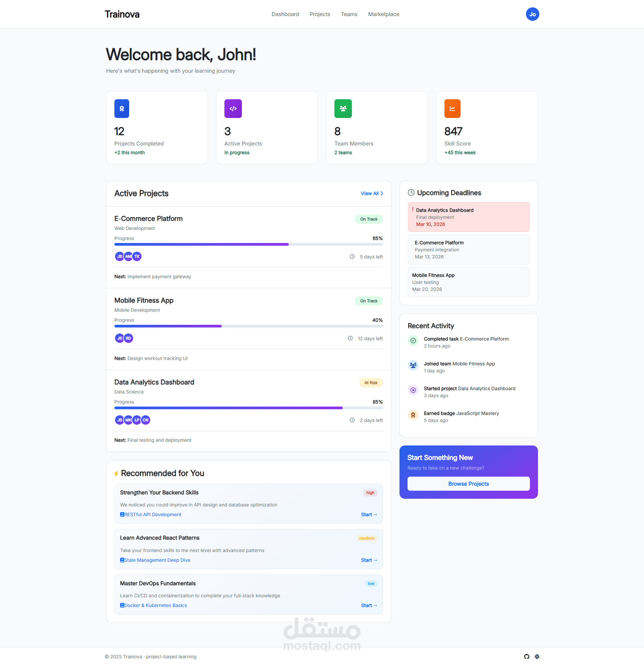Click the orange Skill Score chart icon

point(452,108)
